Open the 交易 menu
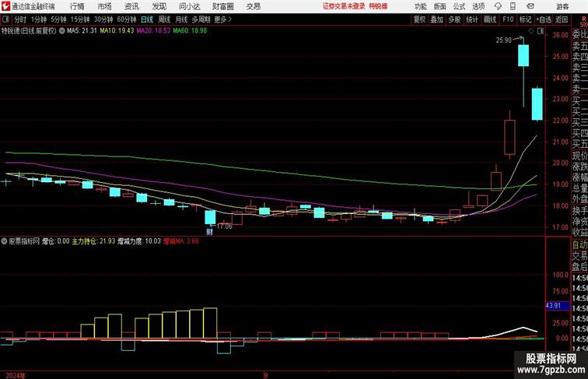The height and width of the screenshot is (379, 588). (x=253, y=6)
